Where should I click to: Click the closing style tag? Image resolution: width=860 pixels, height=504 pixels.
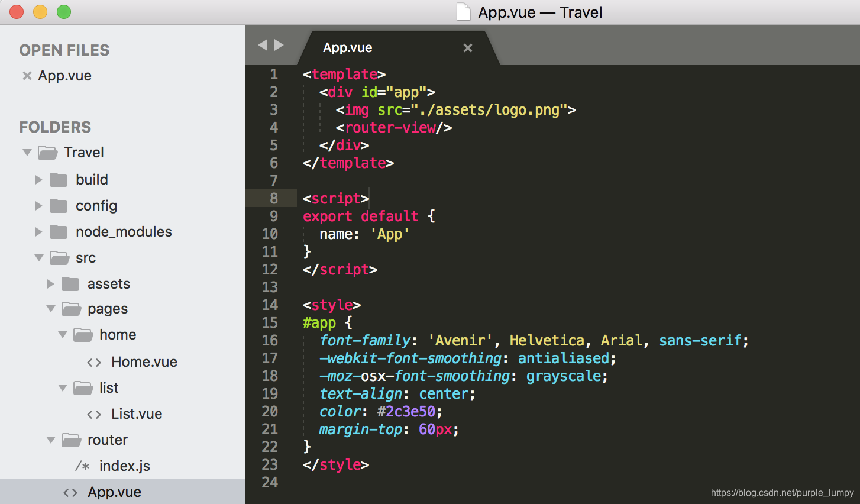point(336,465)
